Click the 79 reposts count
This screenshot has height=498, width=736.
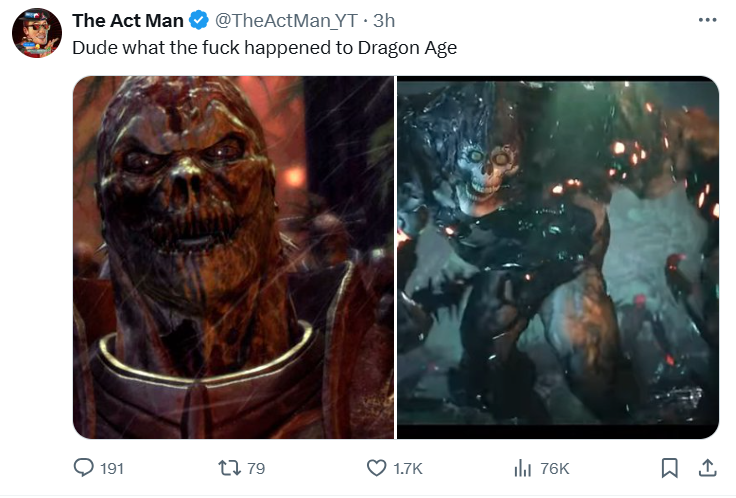[x=256, y=468]
